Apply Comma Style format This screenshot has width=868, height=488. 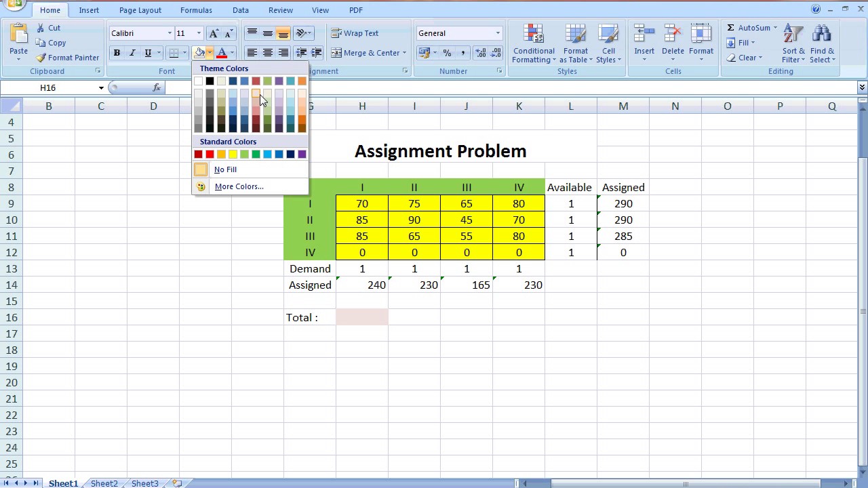462,53
